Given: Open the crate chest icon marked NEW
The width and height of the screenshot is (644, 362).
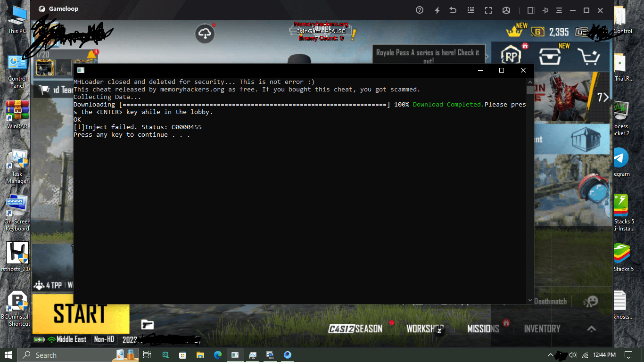Looking at the screenshot, I should point(550,57).
